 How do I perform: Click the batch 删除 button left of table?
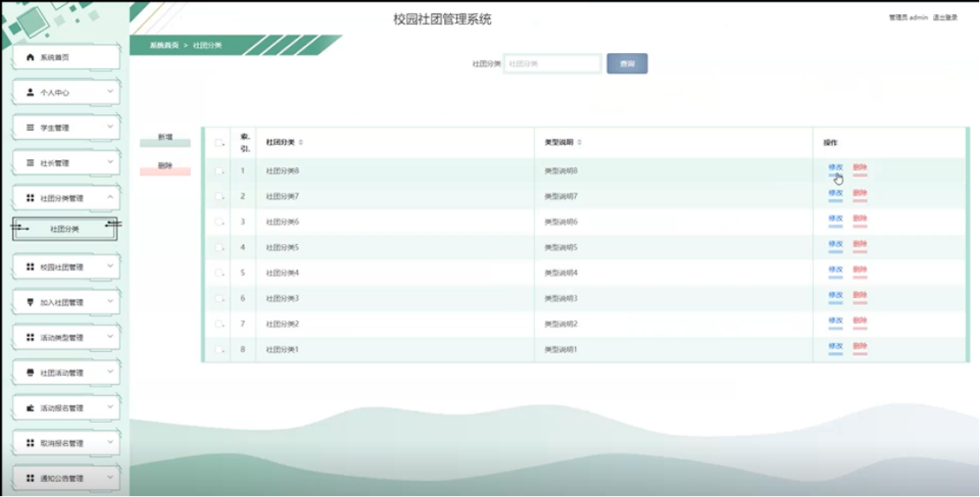tap(165, 168)
